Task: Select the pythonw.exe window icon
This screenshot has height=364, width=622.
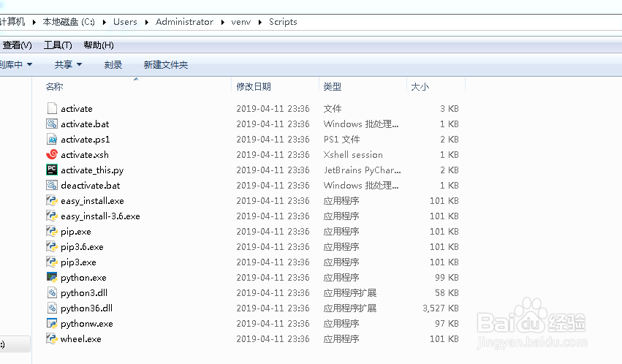Action: pyautogui.click(x=52, y=324)
